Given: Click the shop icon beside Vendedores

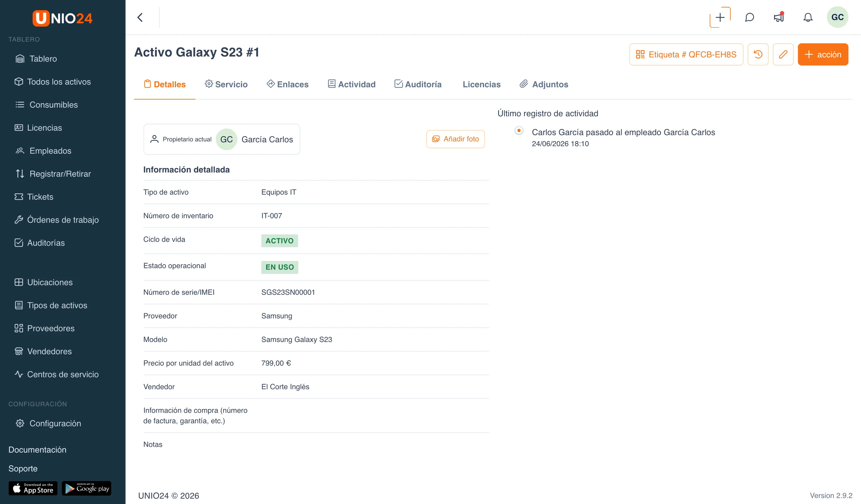Looking at the screenshot, I should point(19,351).
